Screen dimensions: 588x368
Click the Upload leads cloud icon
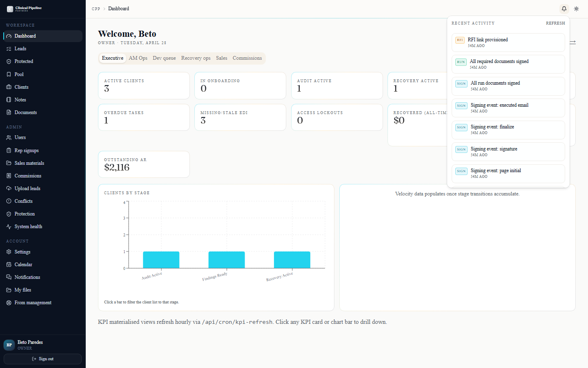(9, 188)
